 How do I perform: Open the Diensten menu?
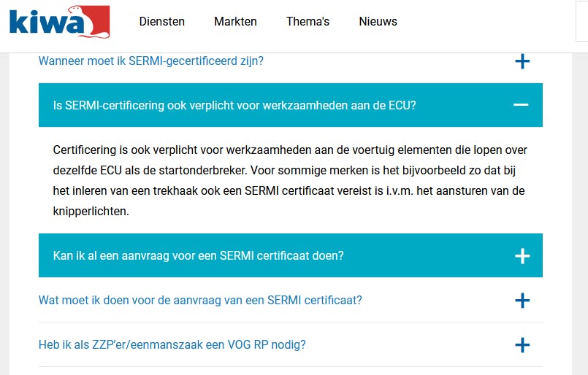(162, 21)
